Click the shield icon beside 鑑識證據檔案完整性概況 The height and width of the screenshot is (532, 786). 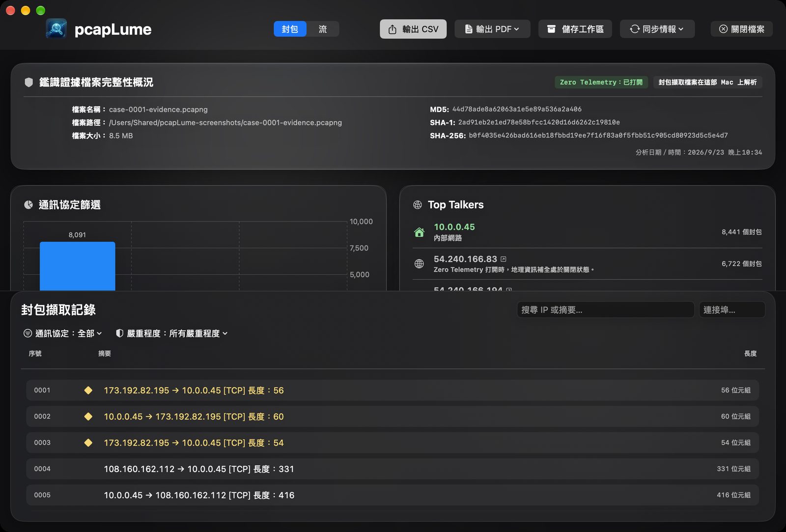click(29, 82)
